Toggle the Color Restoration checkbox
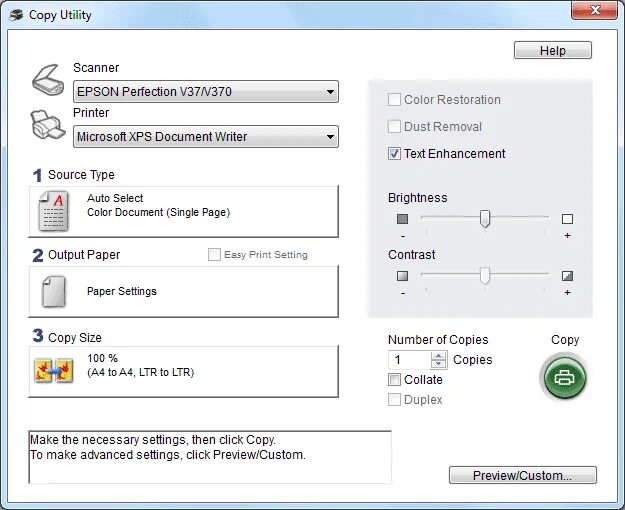The width and height of the screenshot is (625, 510). pos(394,100)
